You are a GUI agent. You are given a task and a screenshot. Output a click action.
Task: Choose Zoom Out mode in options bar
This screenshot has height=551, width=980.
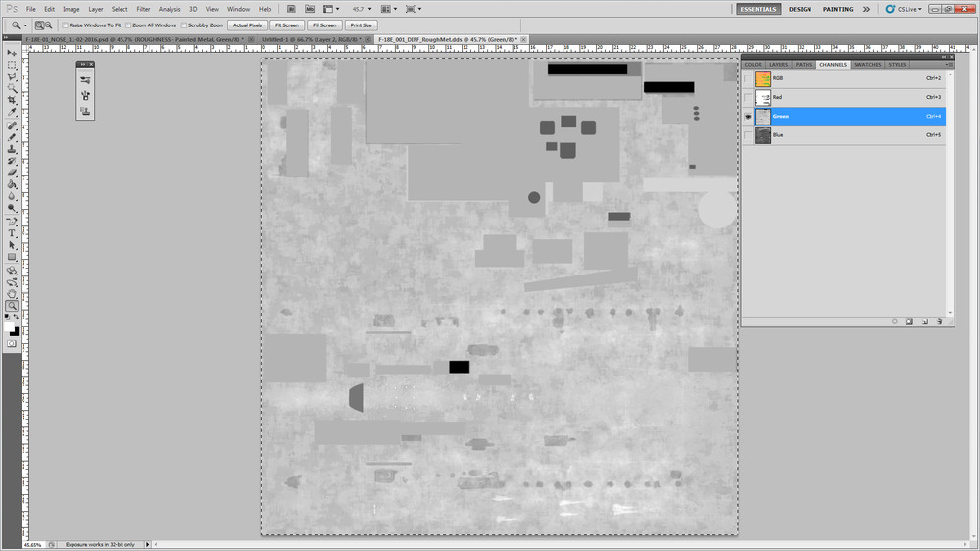(48, 25)
